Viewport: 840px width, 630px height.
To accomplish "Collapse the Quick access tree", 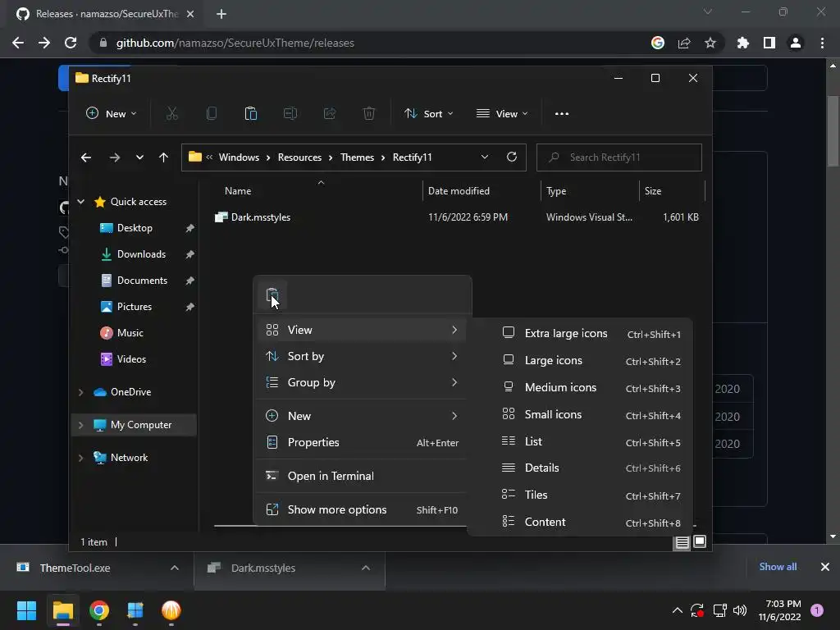I will pos(81,202).
